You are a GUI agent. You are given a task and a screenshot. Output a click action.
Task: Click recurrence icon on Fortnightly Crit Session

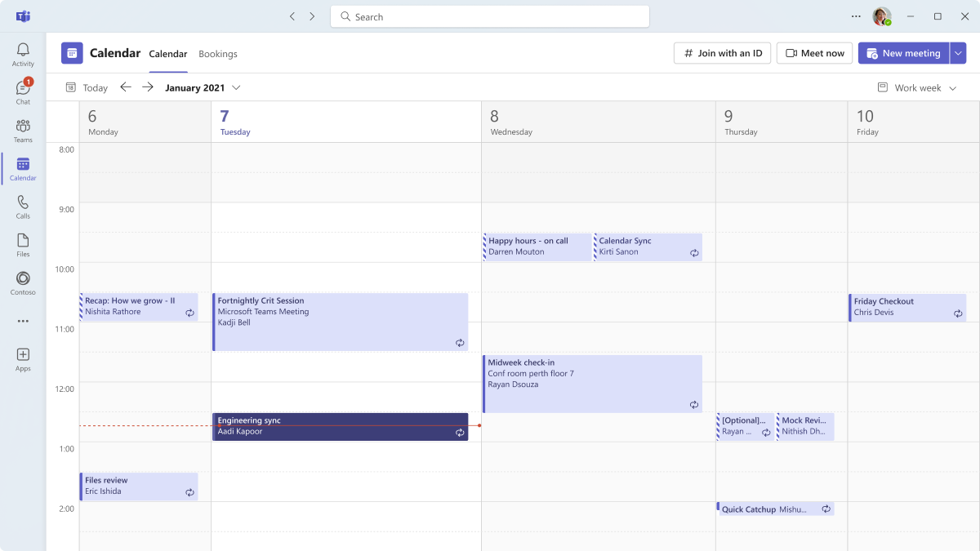[x=460, y=343]
